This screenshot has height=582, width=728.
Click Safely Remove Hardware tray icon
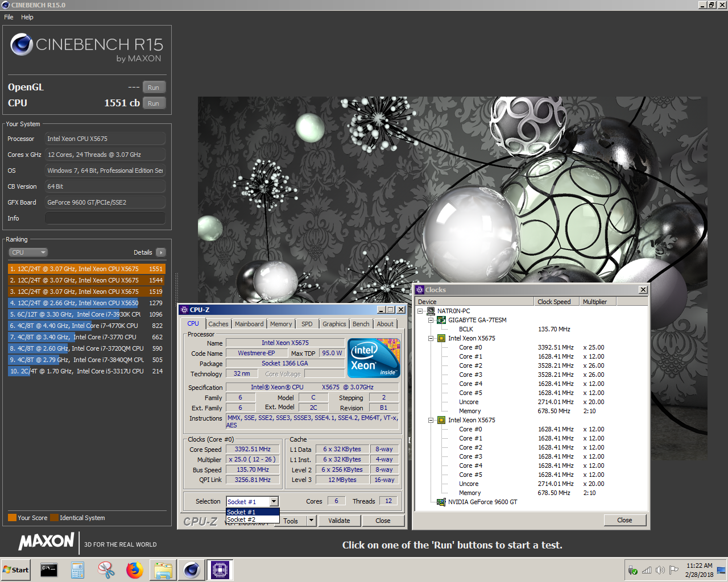pyautogui.click(x=633, y=570)
